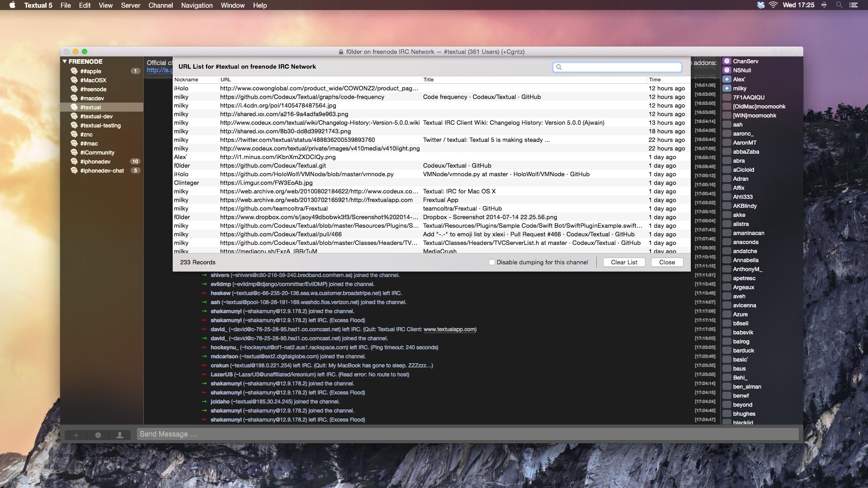Image resolution: width=868 pixels, height=488 pixels.
Task: Click the search magnifier in the URL list
Action: coord(559,67)
